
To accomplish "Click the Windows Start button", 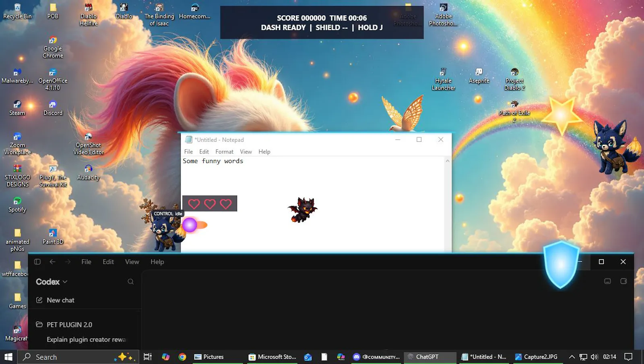I will pos(8,357).
